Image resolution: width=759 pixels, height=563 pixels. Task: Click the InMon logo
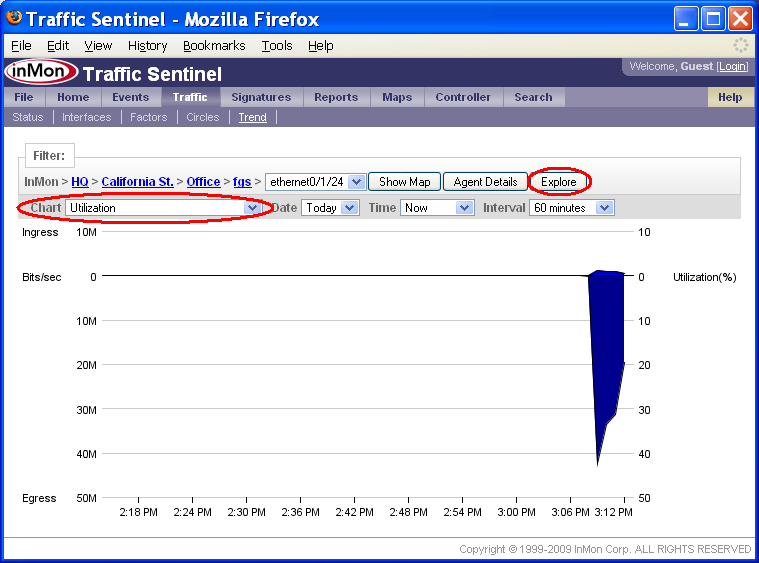coord(41,72)
